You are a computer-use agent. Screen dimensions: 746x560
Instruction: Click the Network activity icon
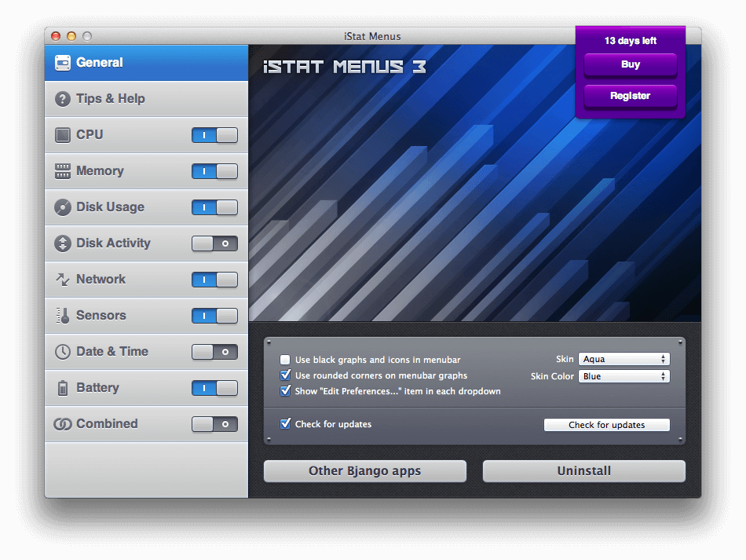(x=62, y=280)
